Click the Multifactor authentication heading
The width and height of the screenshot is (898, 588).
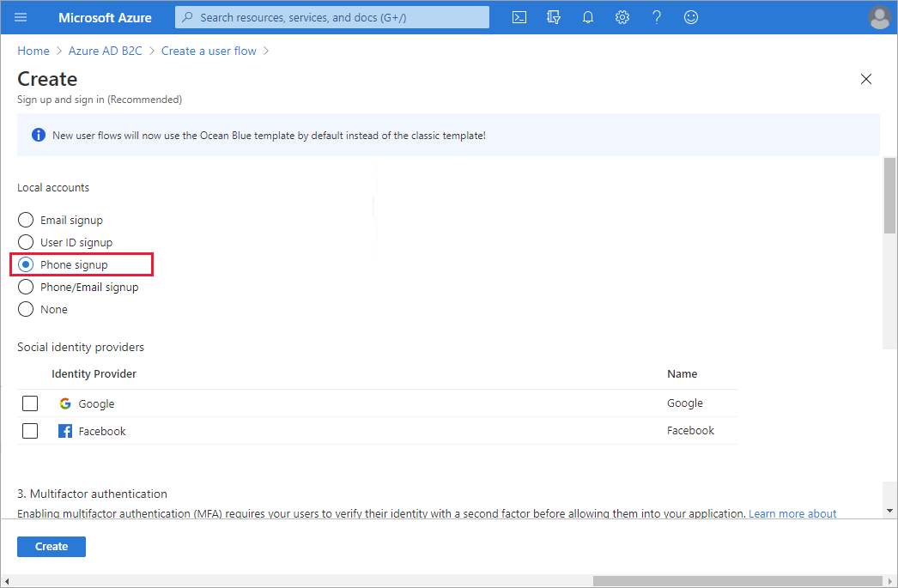(x=92, y=494)
